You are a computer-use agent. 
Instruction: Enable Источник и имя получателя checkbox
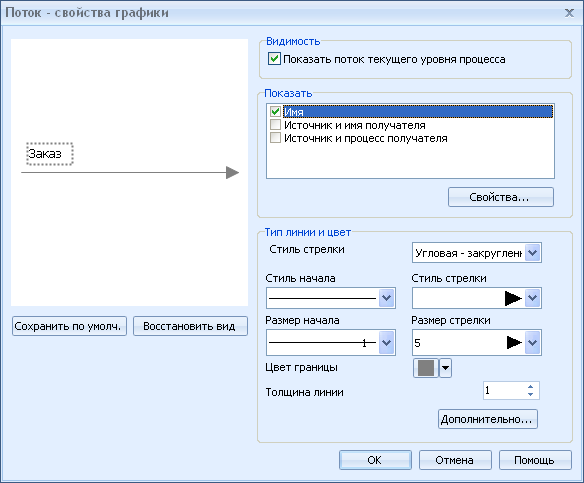click(x=275, y=125)
